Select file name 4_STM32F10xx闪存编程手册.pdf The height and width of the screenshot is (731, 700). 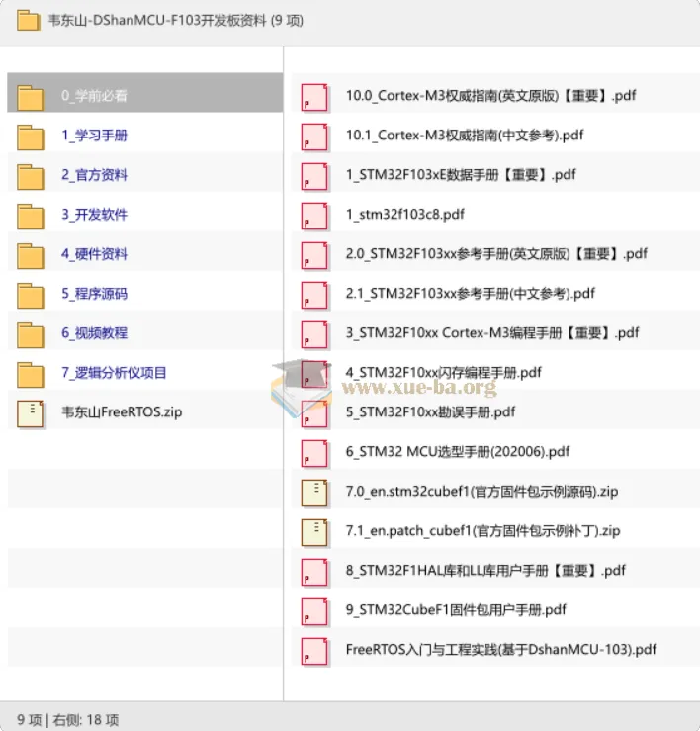tap(444, 373)
